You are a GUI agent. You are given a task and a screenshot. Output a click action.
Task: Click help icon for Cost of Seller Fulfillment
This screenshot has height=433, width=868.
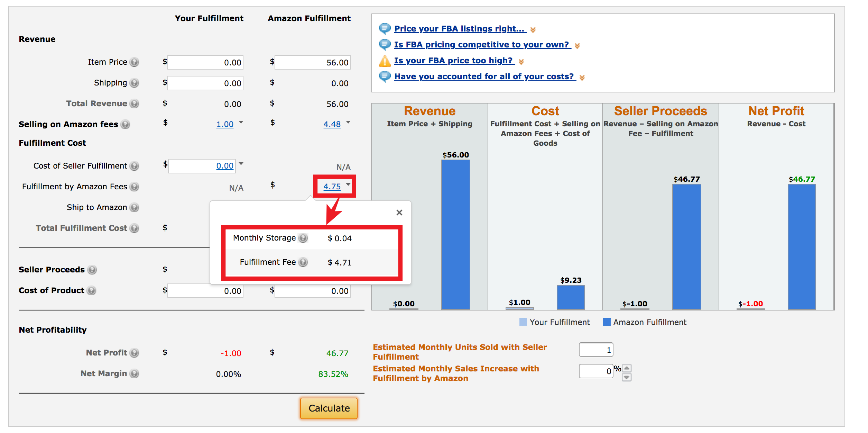click(x=134, y=166)
